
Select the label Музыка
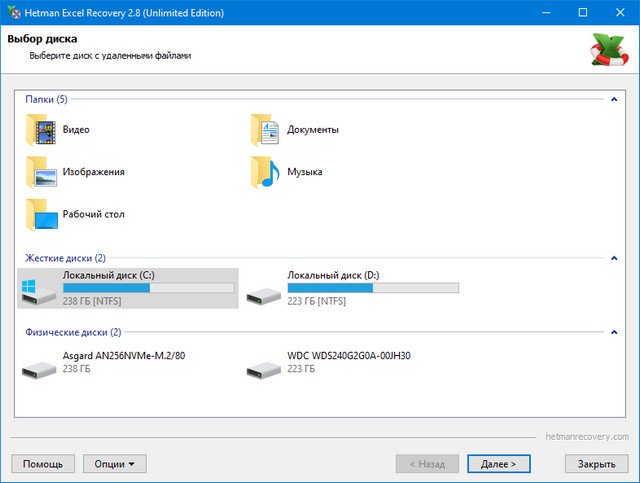point(304,172)
